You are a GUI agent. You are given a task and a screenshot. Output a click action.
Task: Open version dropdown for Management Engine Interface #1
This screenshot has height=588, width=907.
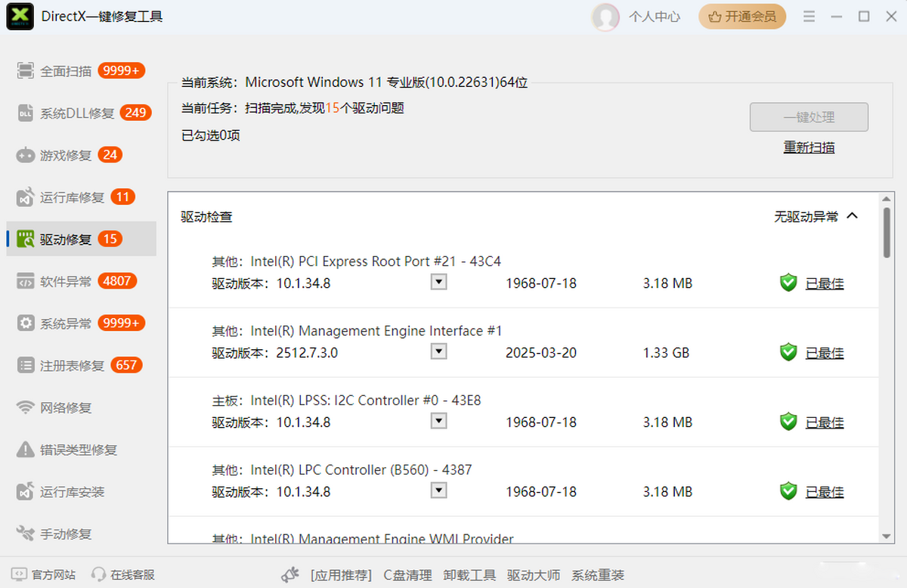tap(438, 351)
